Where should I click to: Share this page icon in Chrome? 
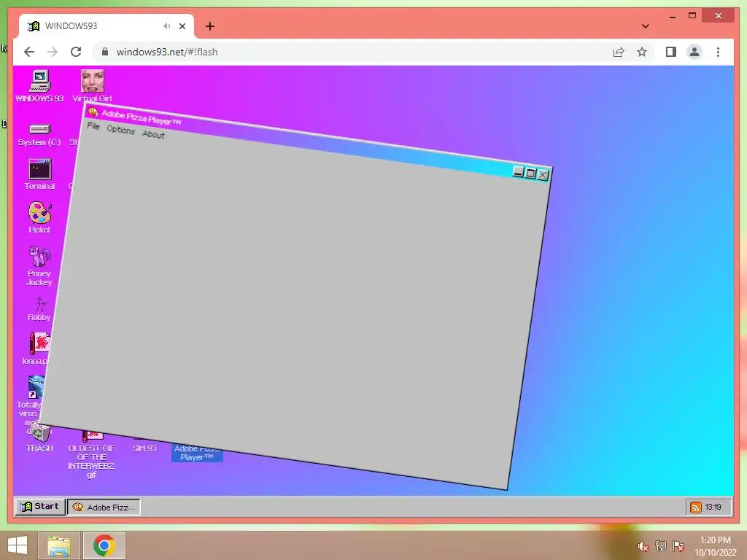[x=619, y=52]
